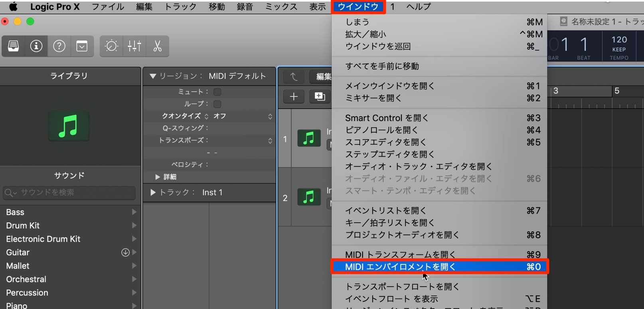The width and height of the screenshot is (644, 309).
Task: Click bar 3 on the ruler
Action: pyautogui.click(x=555, y=91)
